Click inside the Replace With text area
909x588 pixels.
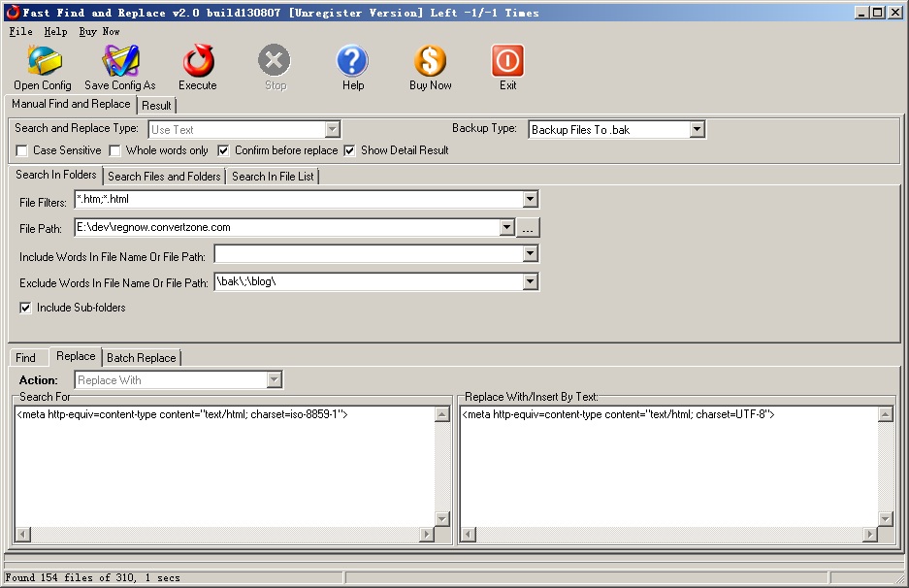(x=667, y=466)
